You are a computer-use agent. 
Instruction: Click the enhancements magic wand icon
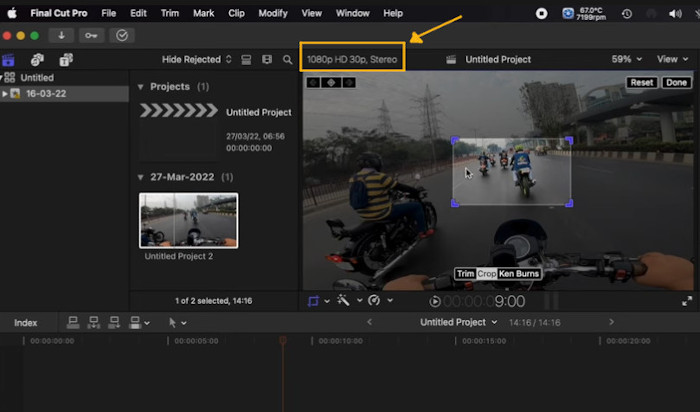click(343, 300)
